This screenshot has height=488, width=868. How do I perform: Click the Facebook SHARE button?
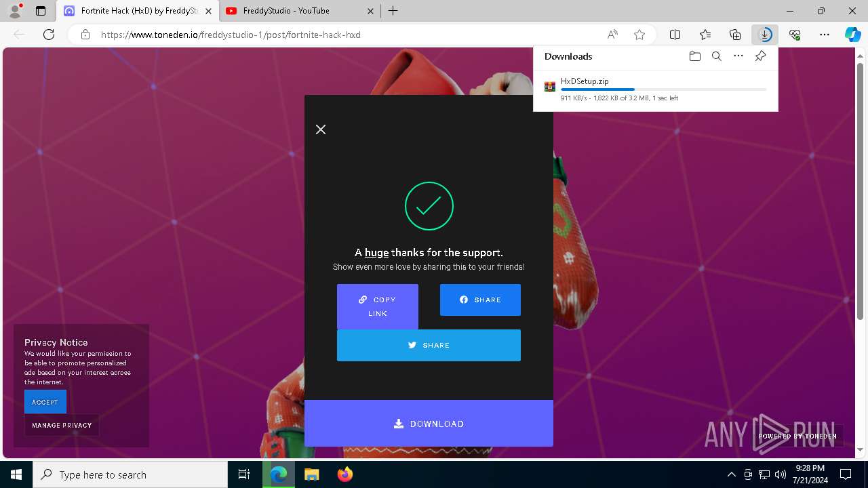click(480, 300)
